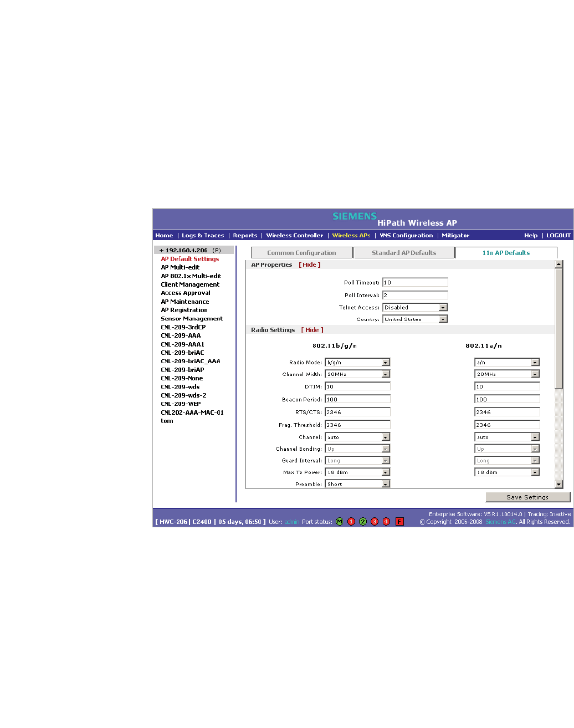This screenshot has height=728, width=574.
Task: Click port 1 status icon
Action: click(351, 522)
